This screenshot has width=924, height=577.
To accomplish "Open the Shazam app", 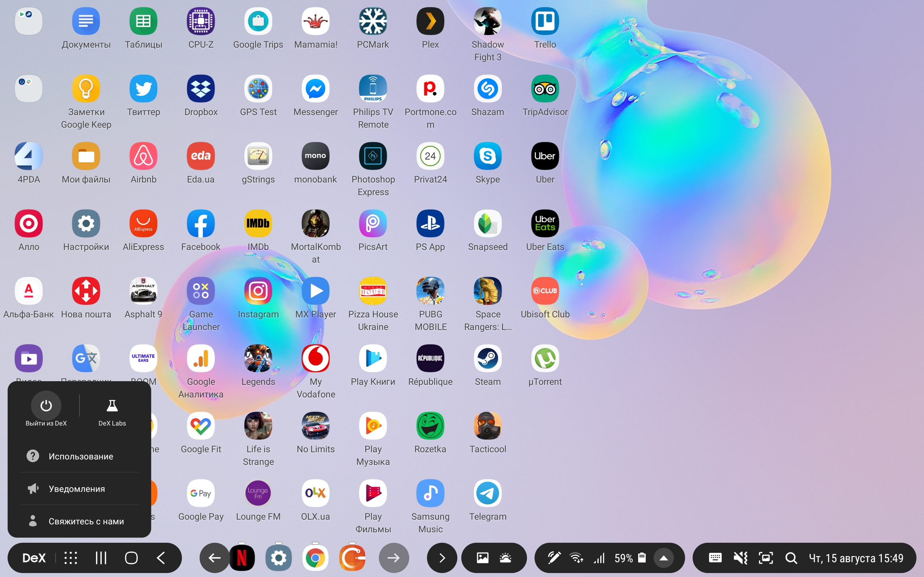I will [488, 89].
